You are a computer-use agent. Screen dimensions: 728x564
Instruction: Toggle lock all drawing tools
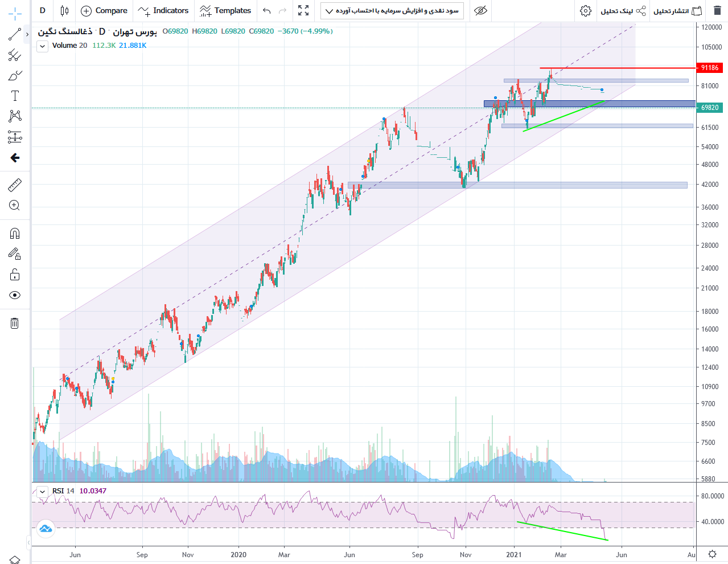pyautogui.click(x=15, y=275)
